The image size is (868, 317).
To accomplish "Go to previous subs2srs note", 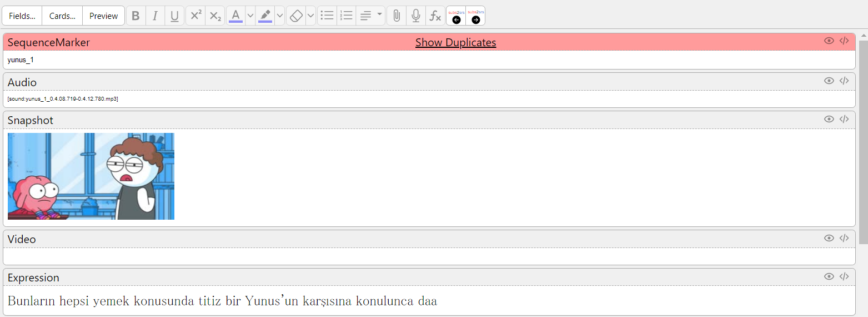I will 456,16.
